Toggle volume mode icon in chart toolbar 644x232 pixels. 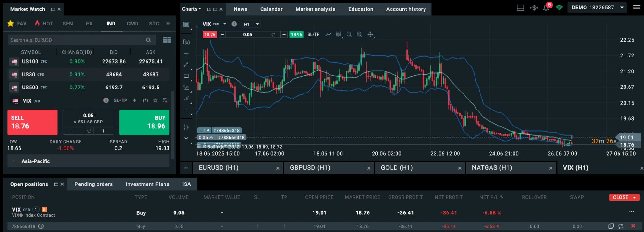(273, 35)
